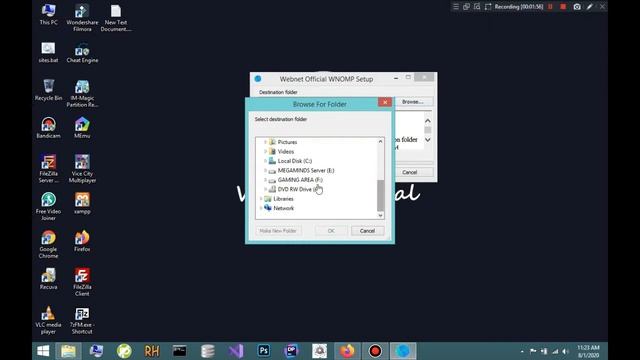Open the Recycle Bin icon
The width and height of the screenshot is (640, 360).
(48, 90)
